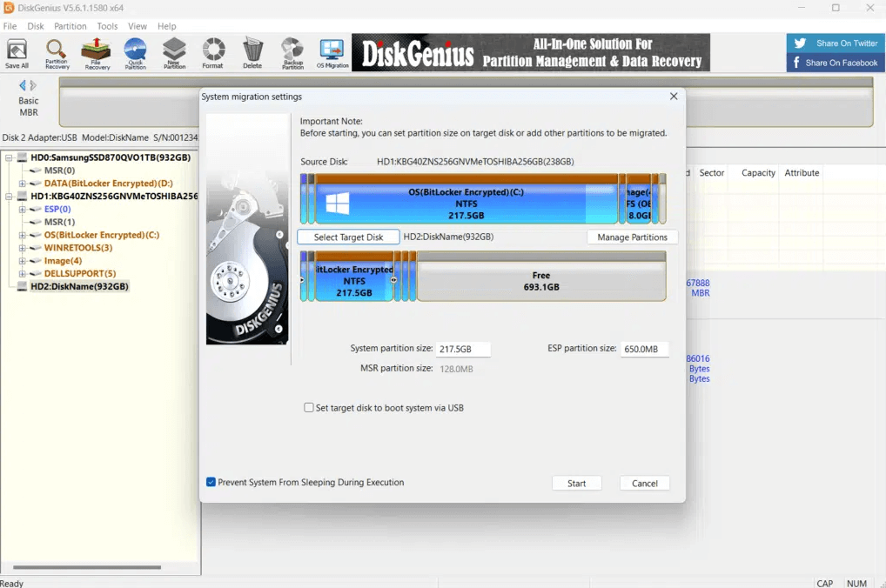The height and width of the screenshot is (588, 886).
Task: Collapse the HD0 SamsungSSD870QVO1TB tree node
Action: [9, 157]
